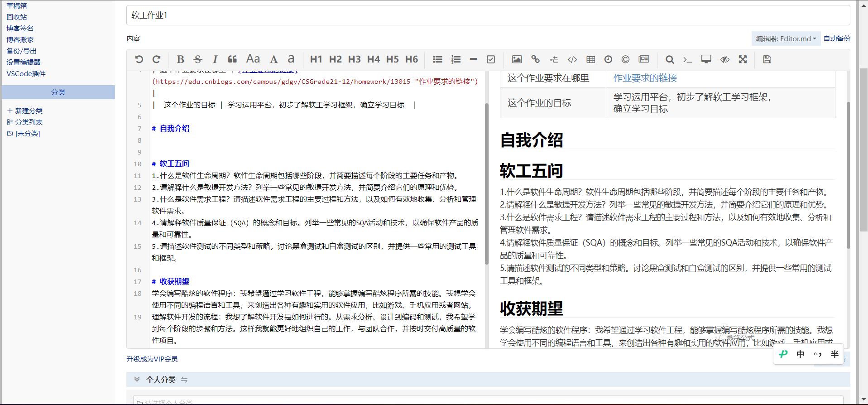
Task: Click the # 收获期望 line in editor
Action: pyautogui.click(x=171, y=281)
